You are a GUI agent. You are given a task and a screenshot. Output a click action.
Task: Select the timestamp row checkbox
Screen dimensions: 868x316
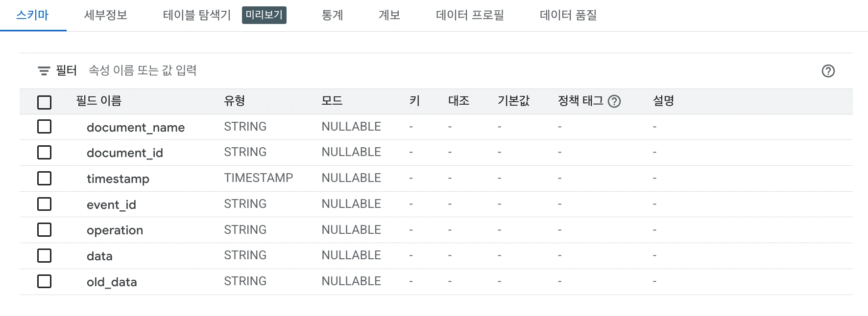tap(45, 178)
